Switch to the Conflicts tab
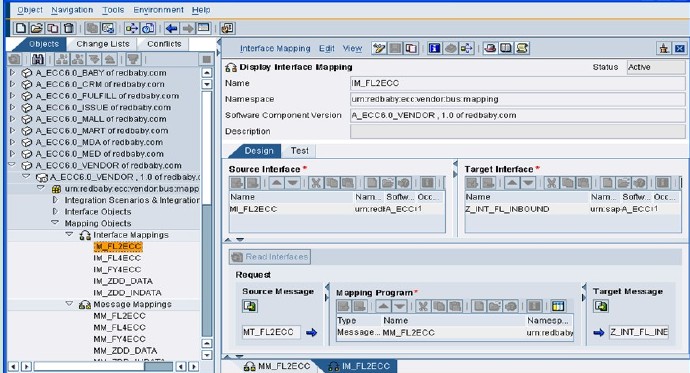The height and width of the screenshot is (373, 690). 164,44
